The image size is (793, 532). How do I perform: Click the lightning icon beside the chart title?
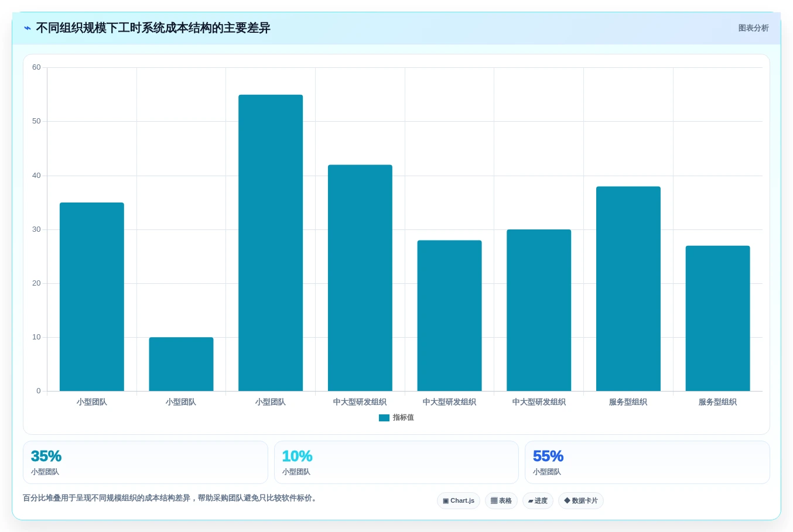[28, 28]
